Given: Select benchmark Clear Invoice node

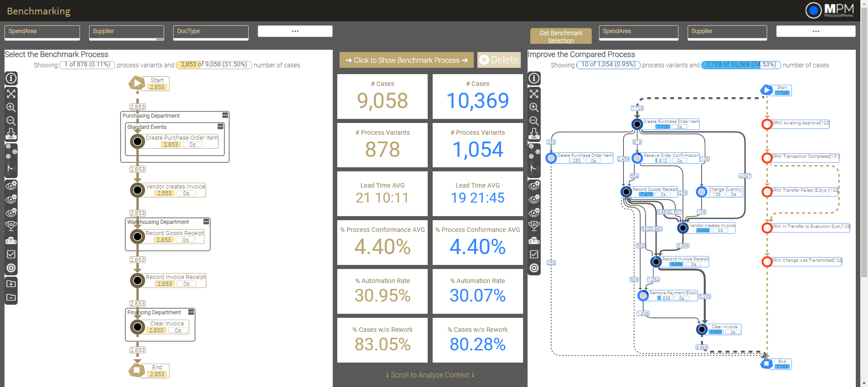Looking at the screenshot, I should pyautogui.click(x=160, y=327).
